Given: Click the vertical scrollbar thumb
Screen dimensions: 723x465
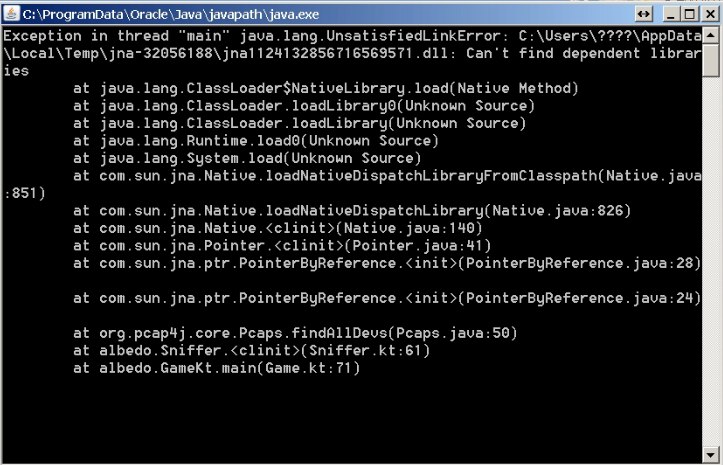Looking at the screenshot, I should tap(711, 60).
